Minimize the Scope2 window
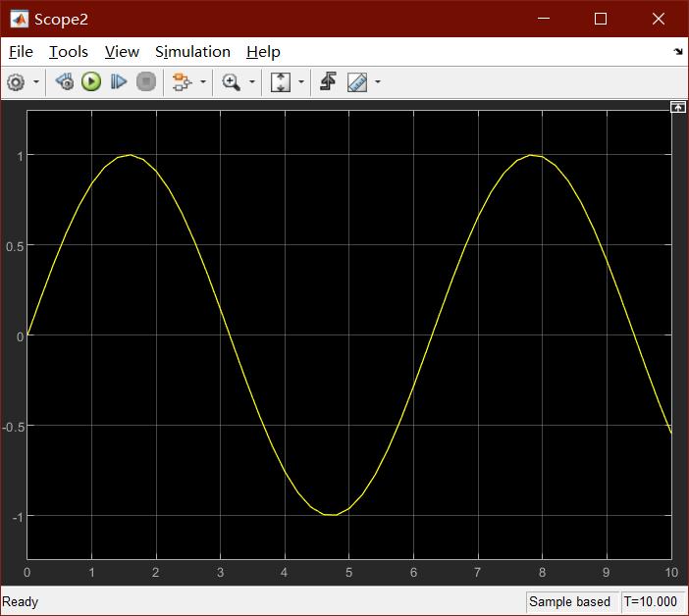The image size is (689, 616). pyautogui.click(x=544, y=19)
